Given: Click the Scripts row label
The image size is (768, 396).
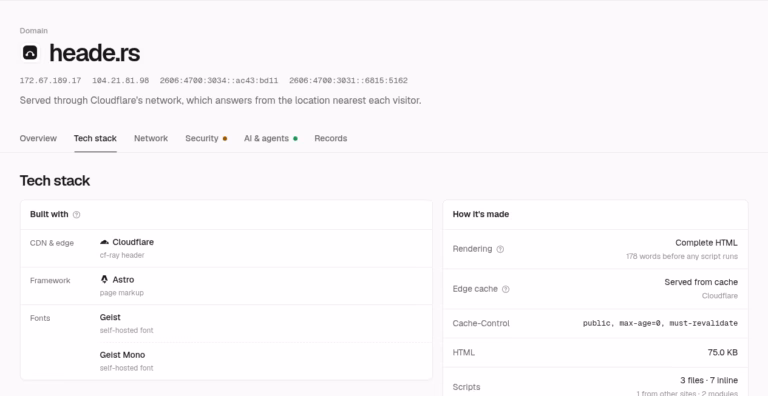Looking at the screenshot, I should (x=466, y=387).
